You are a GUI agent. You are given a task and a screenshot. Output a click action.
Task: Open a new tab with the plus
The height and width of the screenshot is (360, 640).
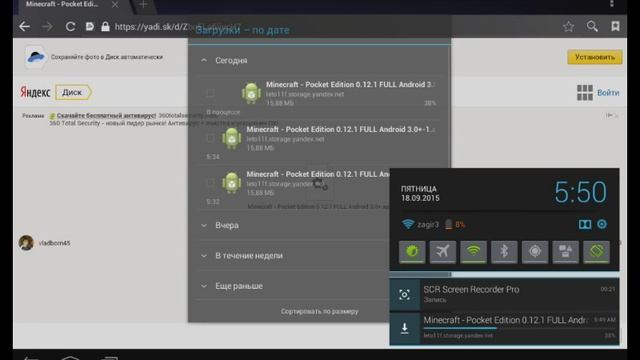pos(143,4)
